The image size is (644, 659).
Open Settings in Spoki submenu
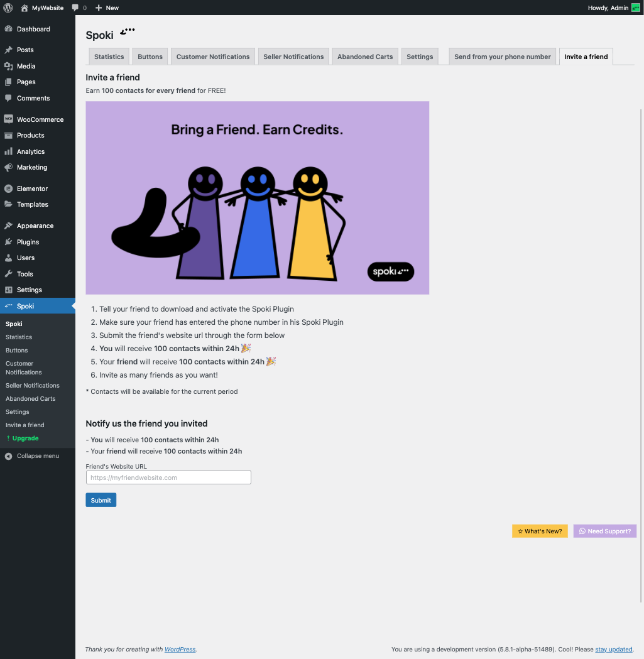coord(17,412)
